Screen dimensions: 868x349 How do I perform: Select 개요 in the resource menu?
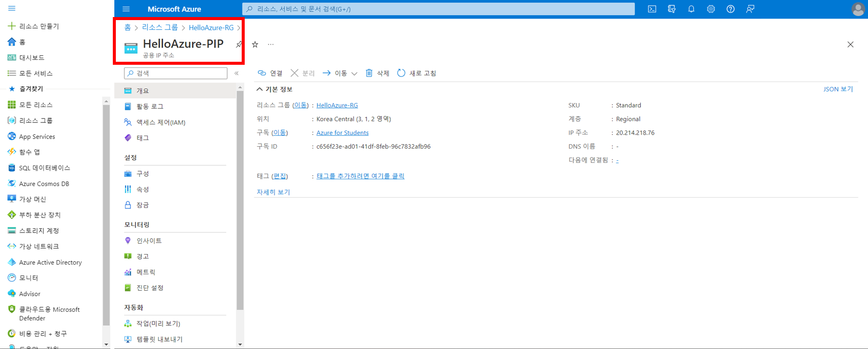175,90
